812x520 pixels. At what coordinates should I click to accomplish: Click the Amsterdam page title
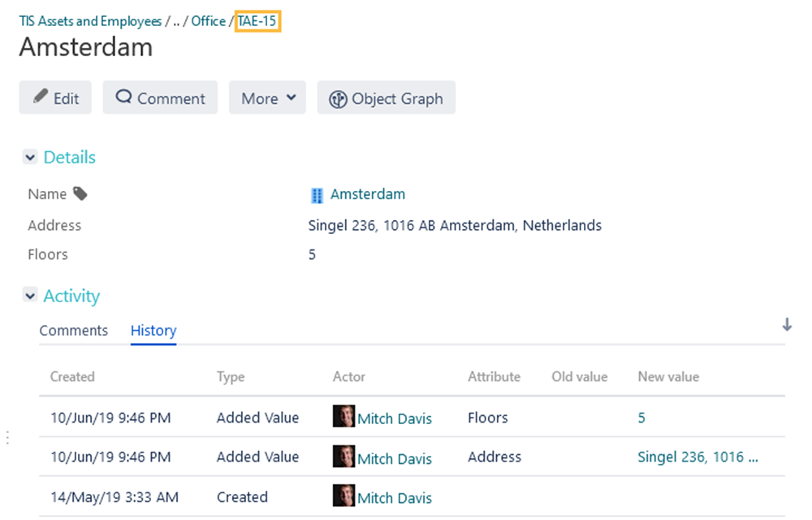click(86, 47)
